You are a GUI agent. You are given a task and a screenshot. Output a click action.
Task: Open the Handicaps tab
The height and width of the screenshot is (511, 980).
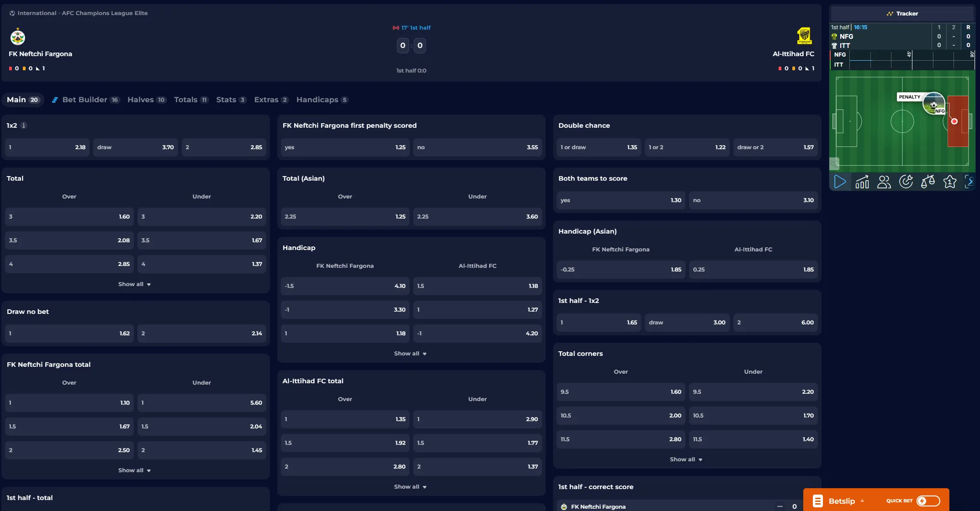click(x=322, y=100)
